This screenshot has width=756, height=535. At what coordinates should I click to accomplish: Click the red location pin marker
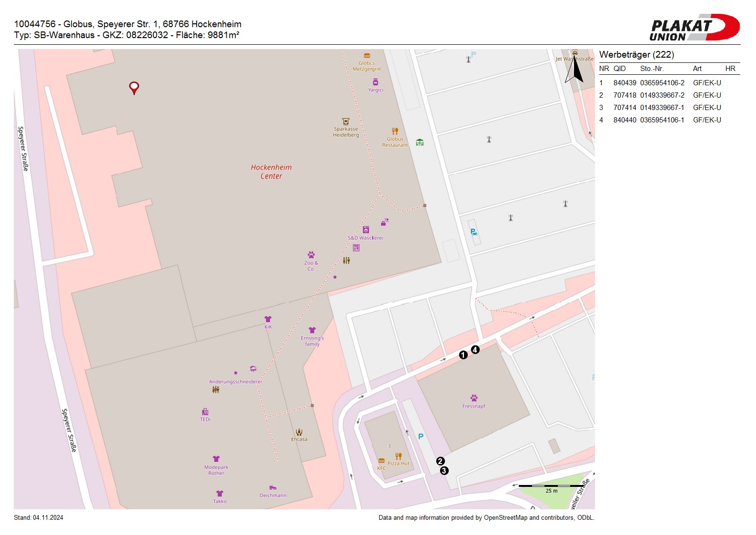point(134,87)
